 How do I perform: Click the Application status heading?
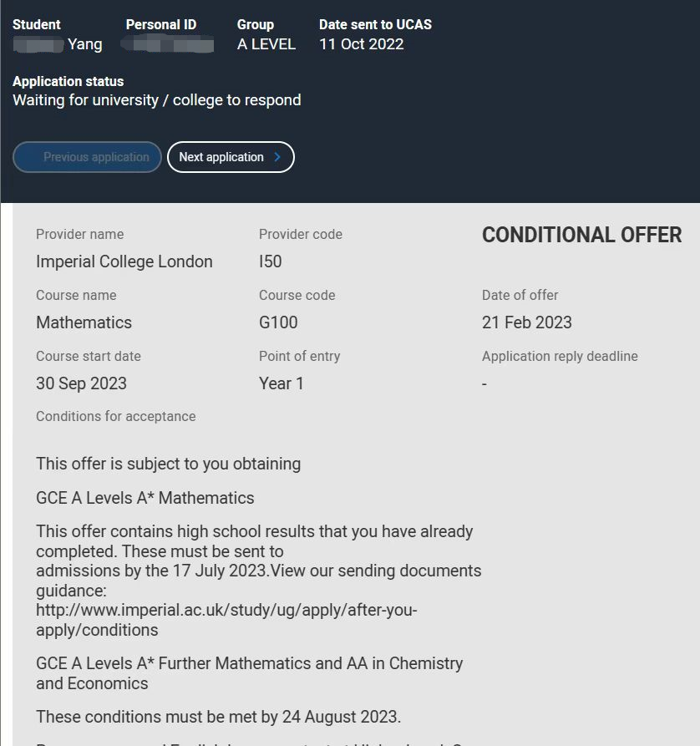tap(68, 81)
